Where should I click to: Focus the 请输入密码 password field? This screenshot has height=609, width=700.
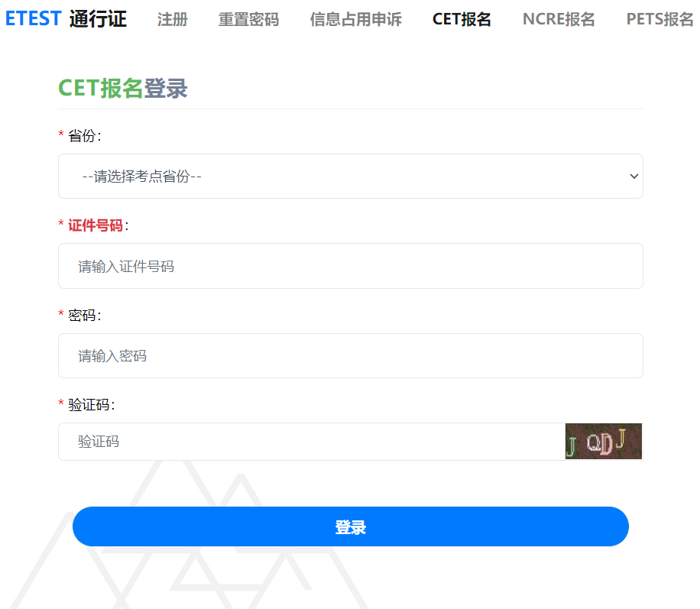pos(351,356)
